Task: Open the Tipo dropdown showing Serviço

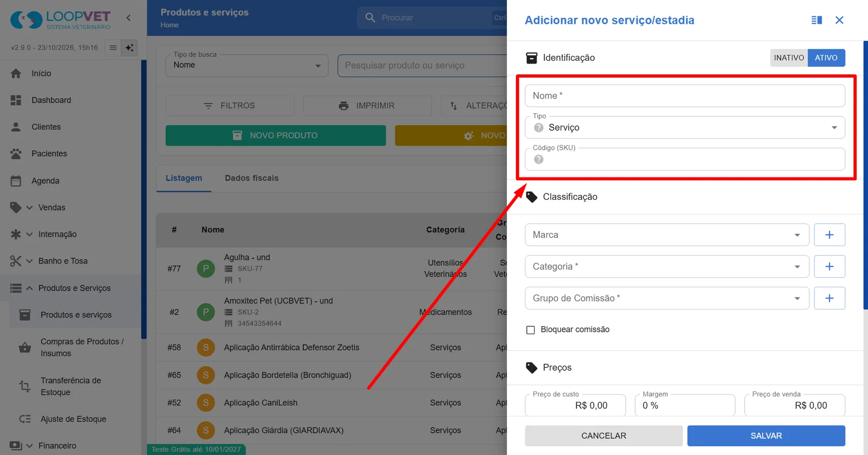Action: [x=685, y=128]
